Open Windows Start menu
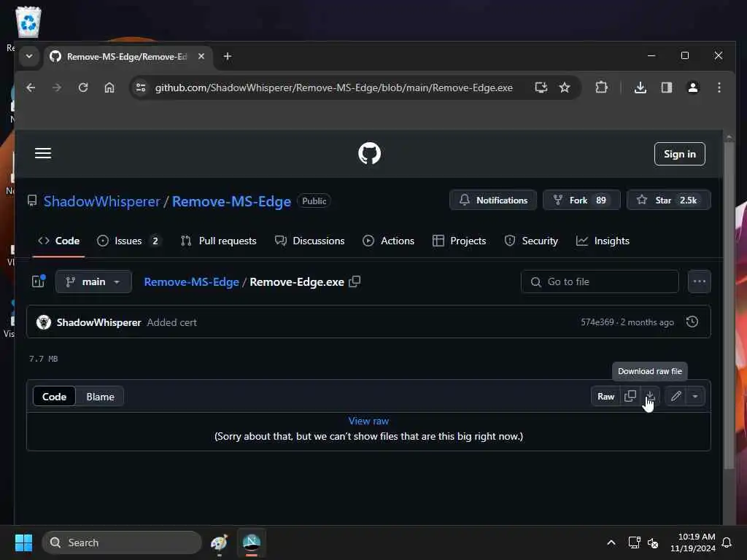747x560 pixels. pyautogui.click(x=23, y=542)
